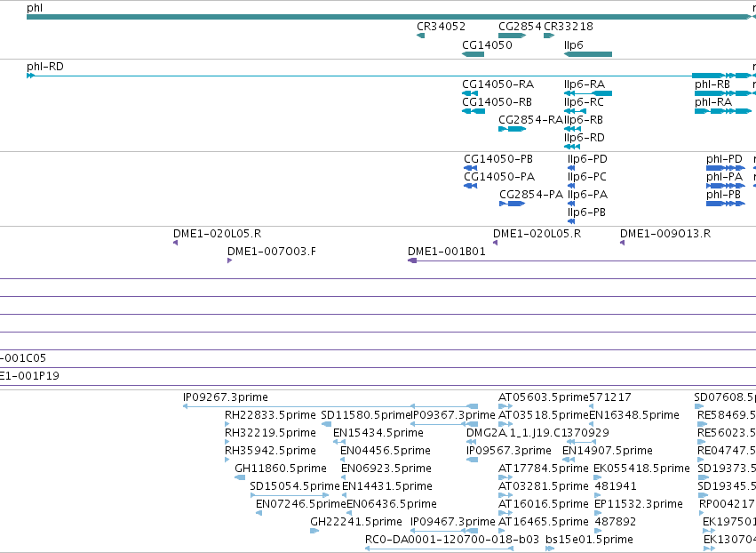Click the CG2854-PA protein glyph

[512, 204]
